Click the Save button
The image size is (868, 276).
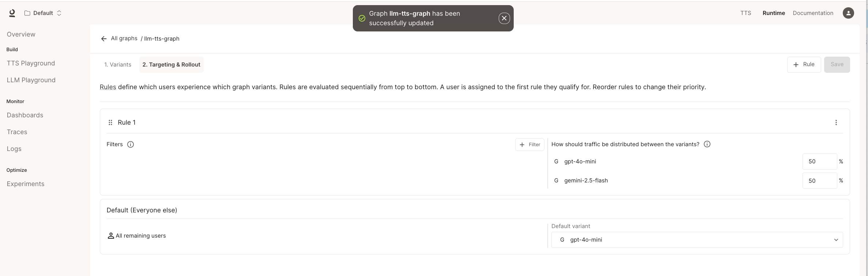837,65
